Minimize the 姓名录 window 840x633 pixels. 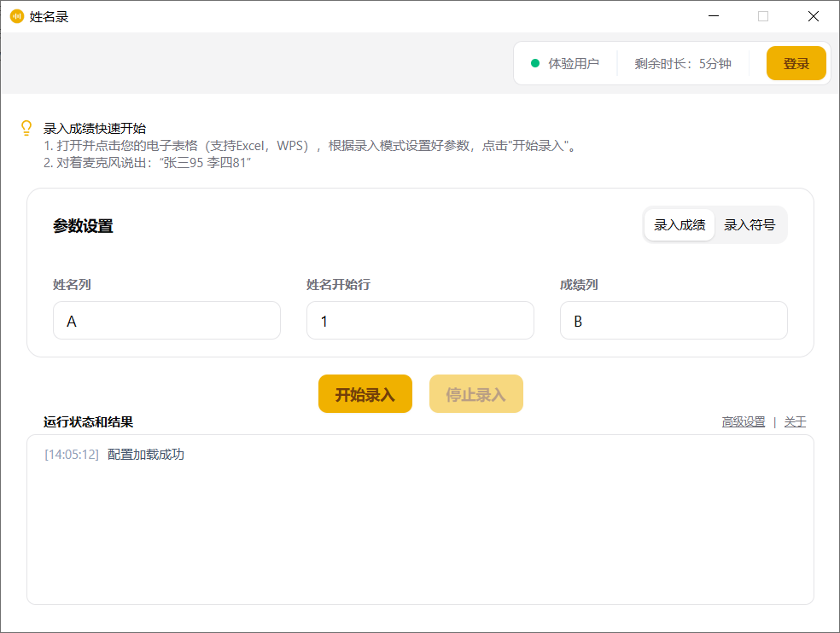tap(714, 16)
